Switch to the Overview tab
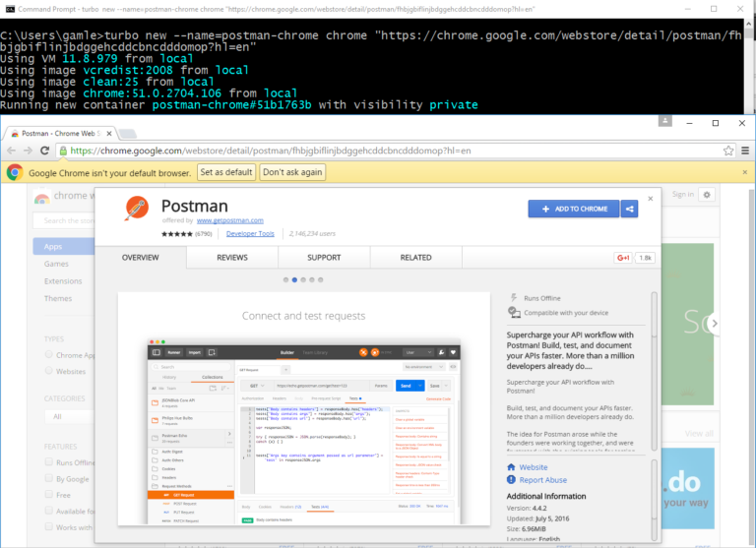This screenshot has height=548, width=756. (141, 258)
